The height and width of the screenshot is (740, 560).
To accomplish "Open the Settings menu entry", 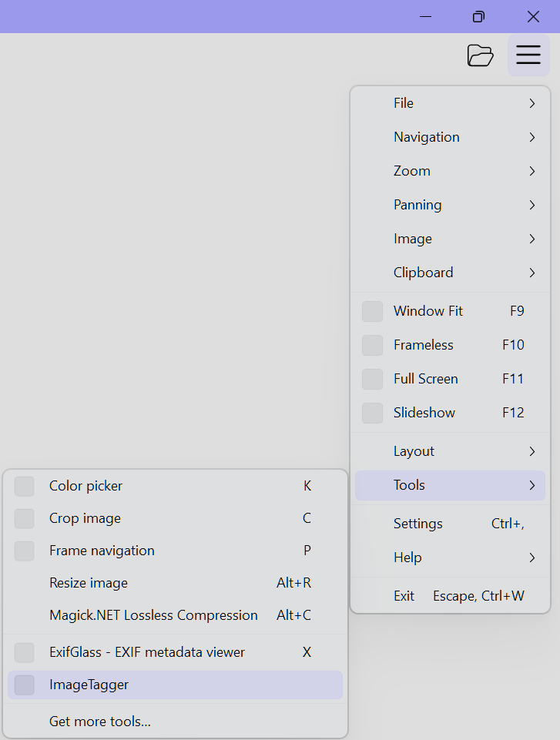I will point(418,524).
